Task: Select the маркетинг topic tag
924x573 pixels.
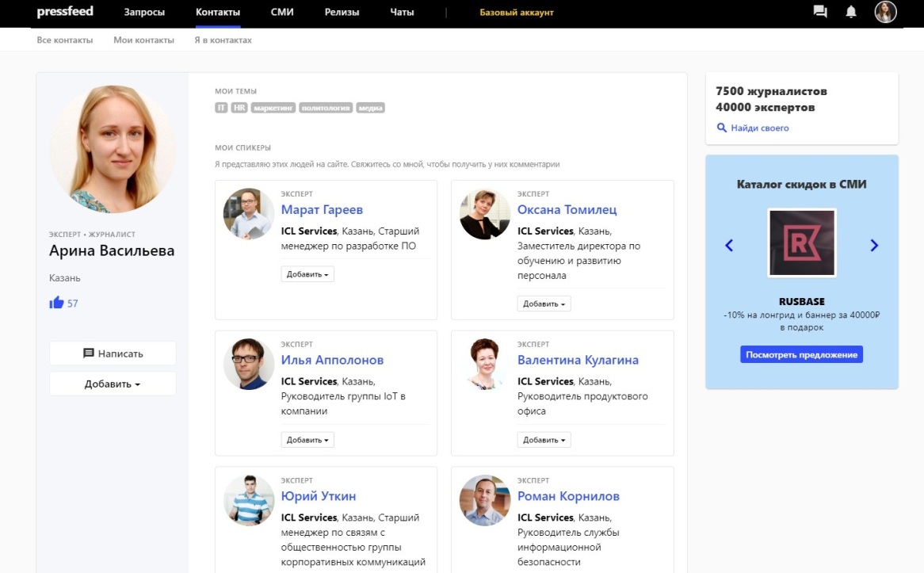Action: [x=273, y=108]
